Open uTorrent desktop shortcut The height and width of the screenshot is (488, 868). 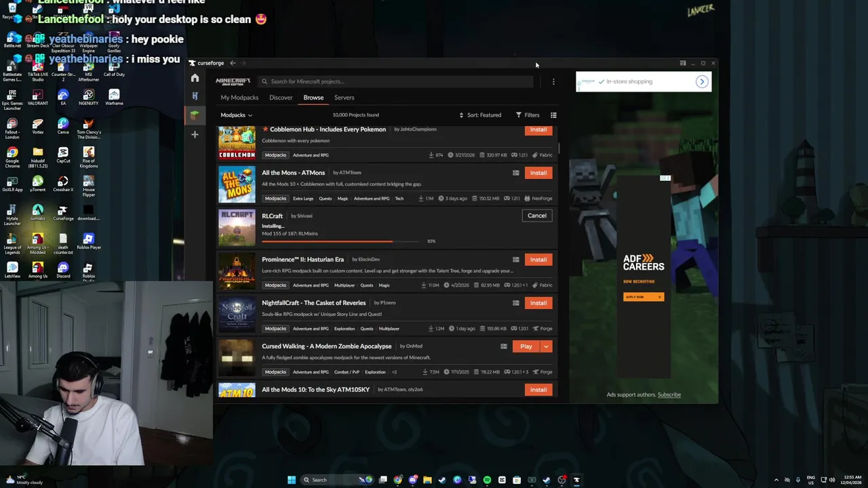38,183
